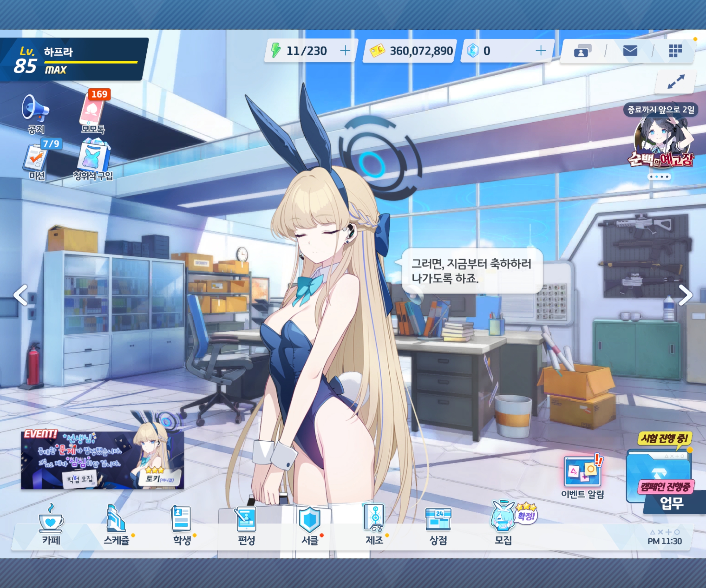Open the grid menu icon
The image size is (706, 588).
[x=675, y=51]
